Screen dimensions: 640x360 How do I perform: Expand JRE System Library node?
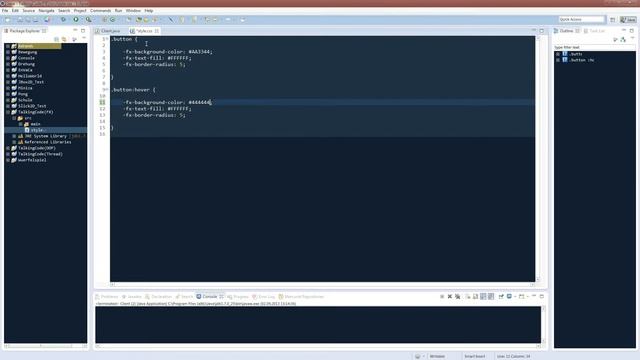click(14, 136)
